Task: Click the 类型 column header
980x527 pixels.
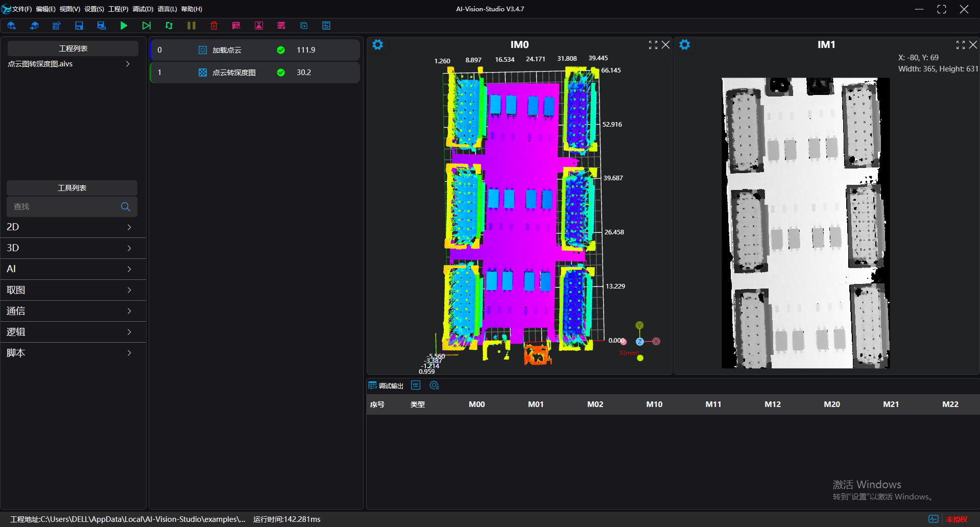Action: [x=418, y=404]
